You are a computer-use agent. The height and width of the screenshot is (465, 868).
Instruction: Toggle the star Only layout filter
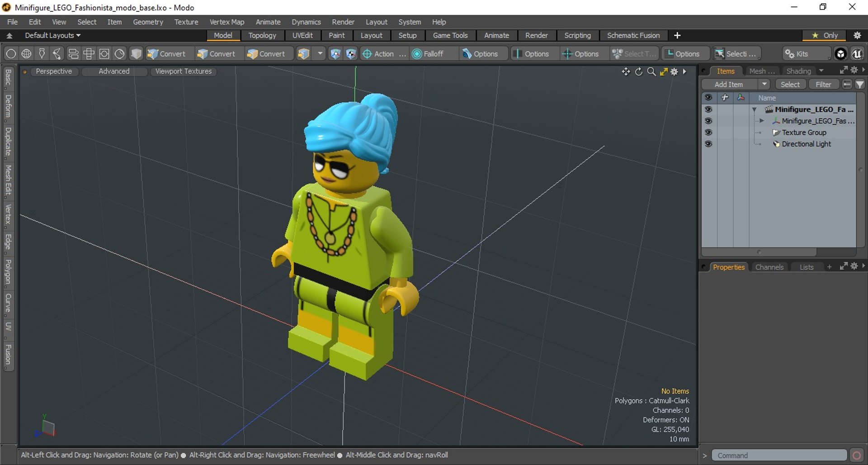[x=825, y=35]
